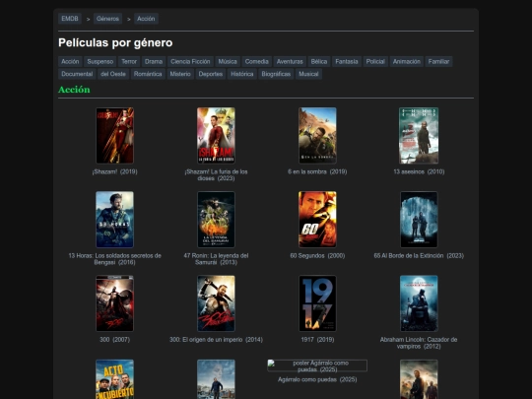Open the Deportes genre

pyautogui.click(x=211, y=74)
